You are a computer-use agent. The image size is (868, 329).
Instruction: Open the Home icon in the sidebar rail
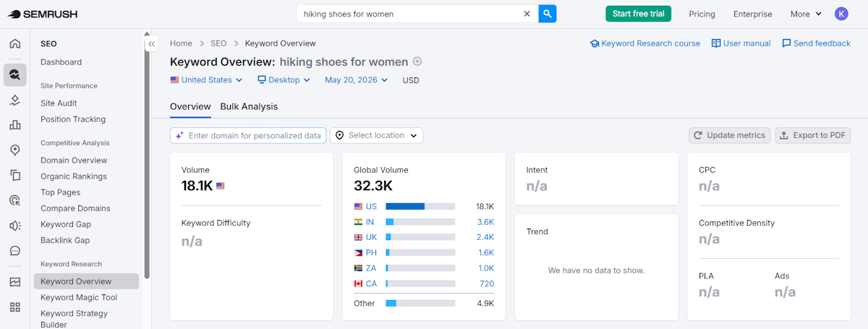14,43
